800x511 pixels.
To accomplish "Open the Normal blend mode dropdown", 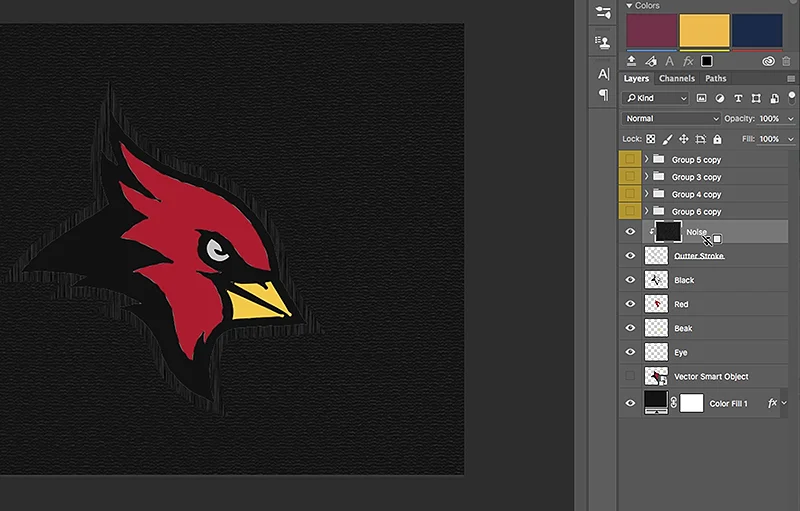I will click(671, 118).
